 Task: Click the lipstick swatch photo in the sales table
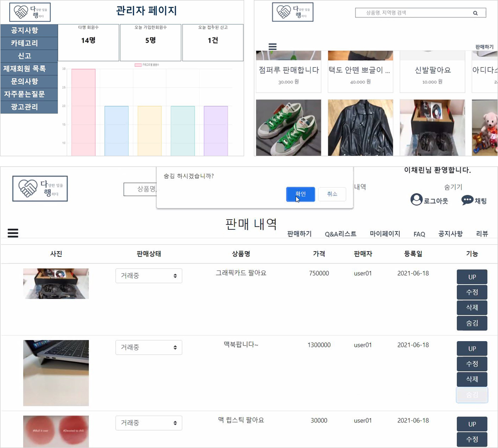[56, 432]
